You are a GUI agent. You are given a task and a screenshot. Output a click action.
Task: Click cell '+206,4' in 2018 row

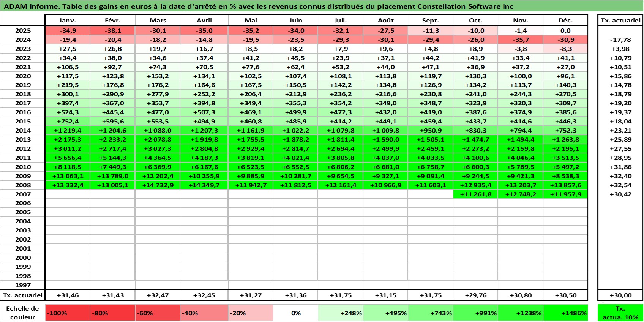(251, 94)
